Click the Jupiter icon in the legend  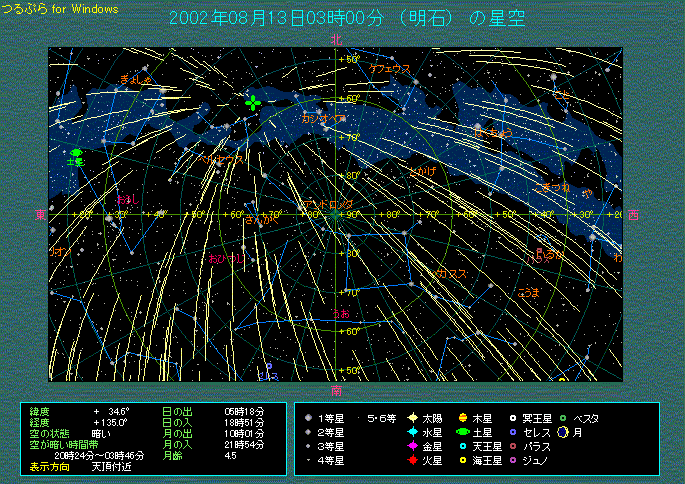coord(464,418)
